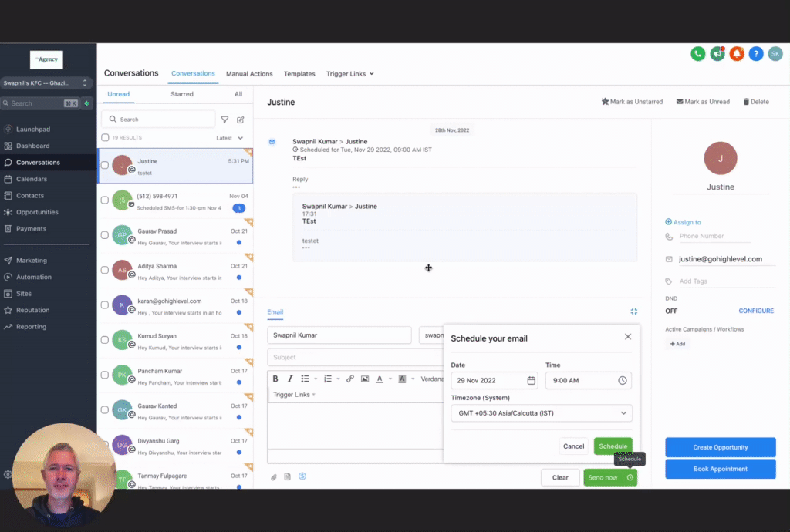Click the Book Appointment button

point(721,469)
